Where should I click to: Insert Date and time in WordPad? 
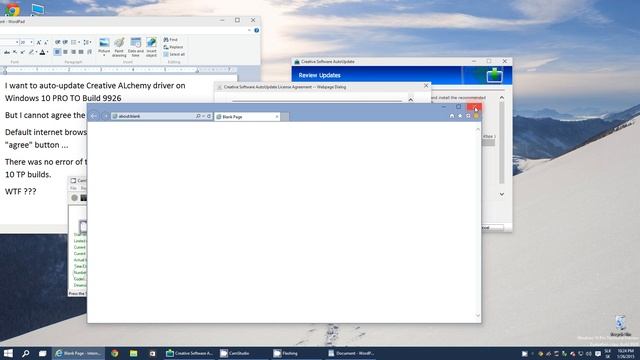136,47
